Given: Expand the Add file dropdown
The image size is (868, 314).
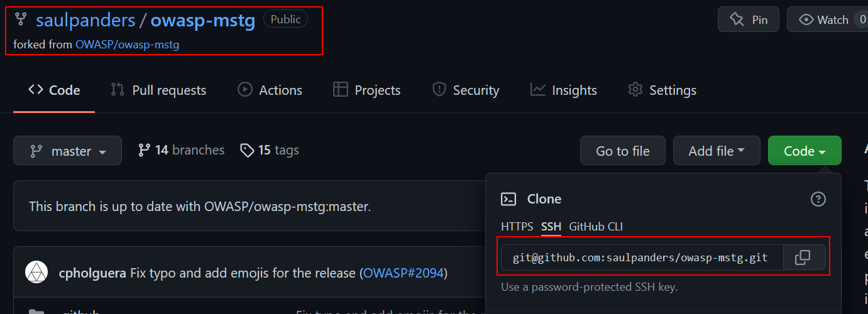Looking at the screenshot, I should 716,151.
